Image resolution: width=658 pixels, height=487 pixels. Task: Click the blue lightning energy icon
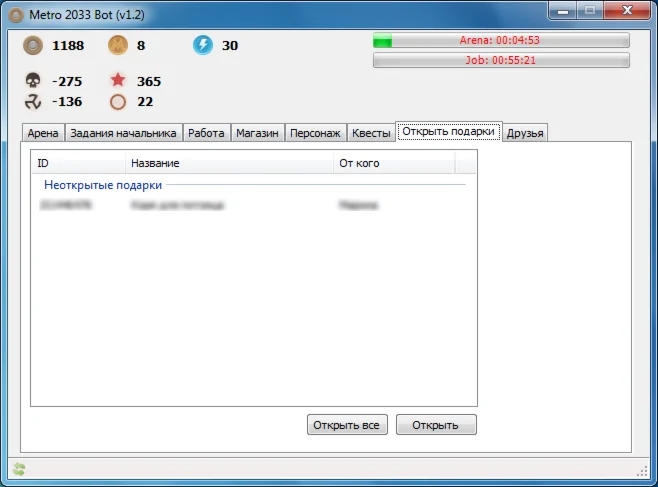click(x=203, y=45)
